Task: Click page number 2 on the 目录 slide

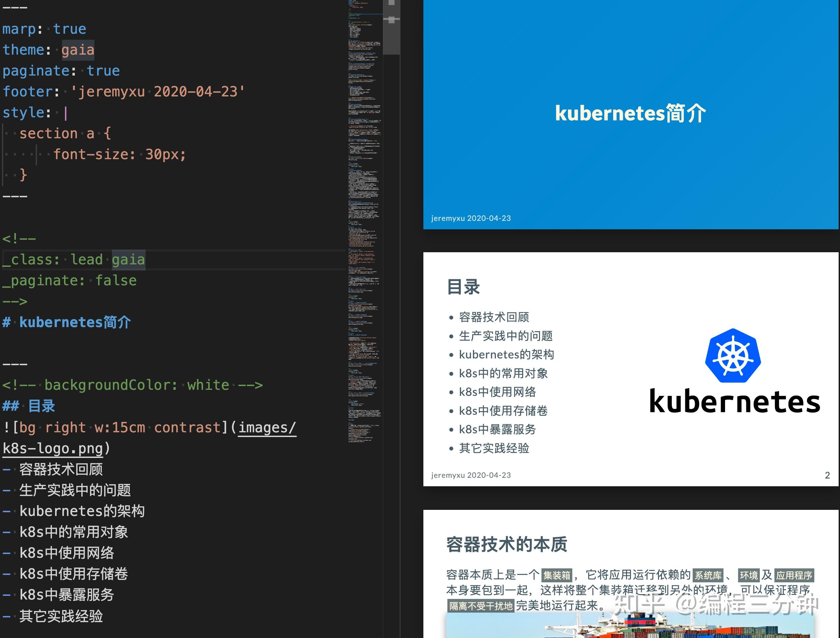Action: tap(827, 475)
